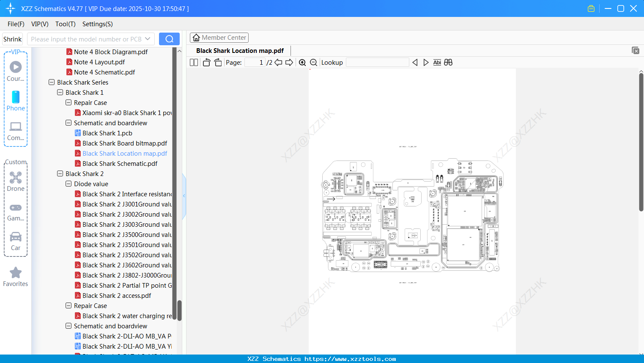Image resolution: width=644 pixels, height=363 pixels.
Task: Focus the Lookup text field
Action: click(378, 63)
